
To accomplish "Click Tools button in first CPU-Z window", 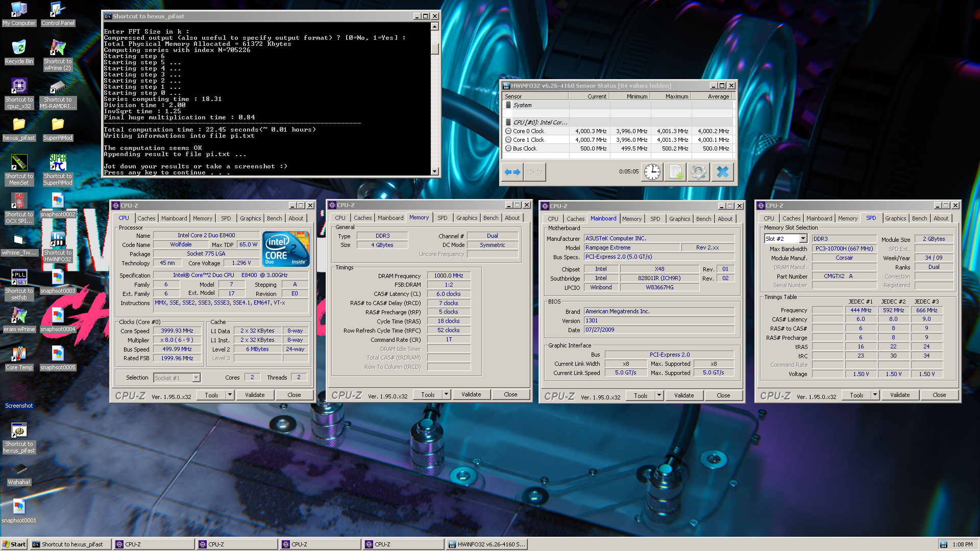I will click(211, 395).
